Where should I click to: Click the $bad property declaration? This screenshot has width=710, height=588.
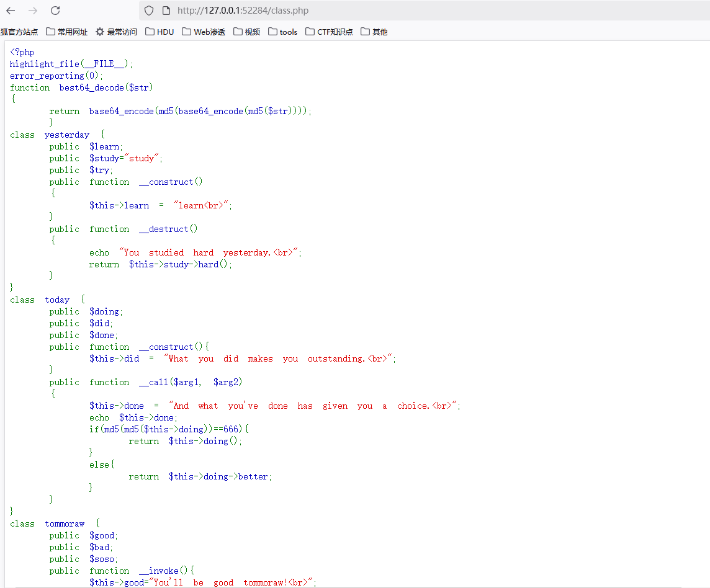coord(81,547)
